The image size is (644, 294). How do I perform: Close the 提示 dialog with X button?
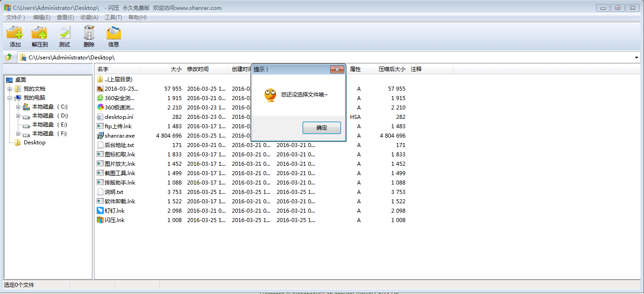pos(337,69)
